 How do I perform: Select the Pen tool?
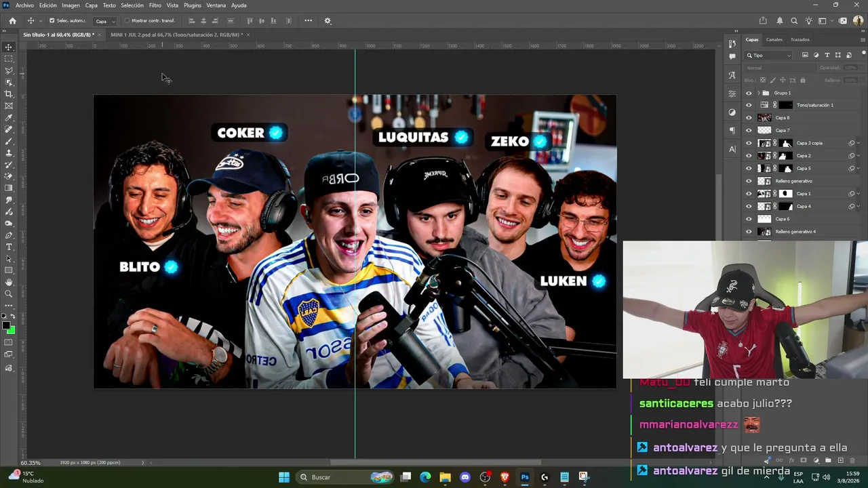coord(9,235)
